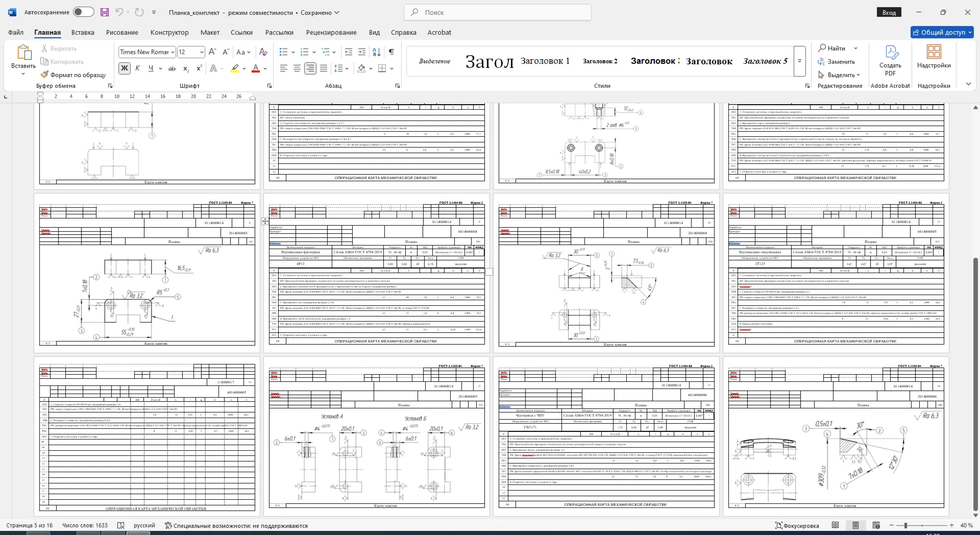Screen dimensions: 980x535
Task: Expand the Styles gallery
Action: point(800,61)
